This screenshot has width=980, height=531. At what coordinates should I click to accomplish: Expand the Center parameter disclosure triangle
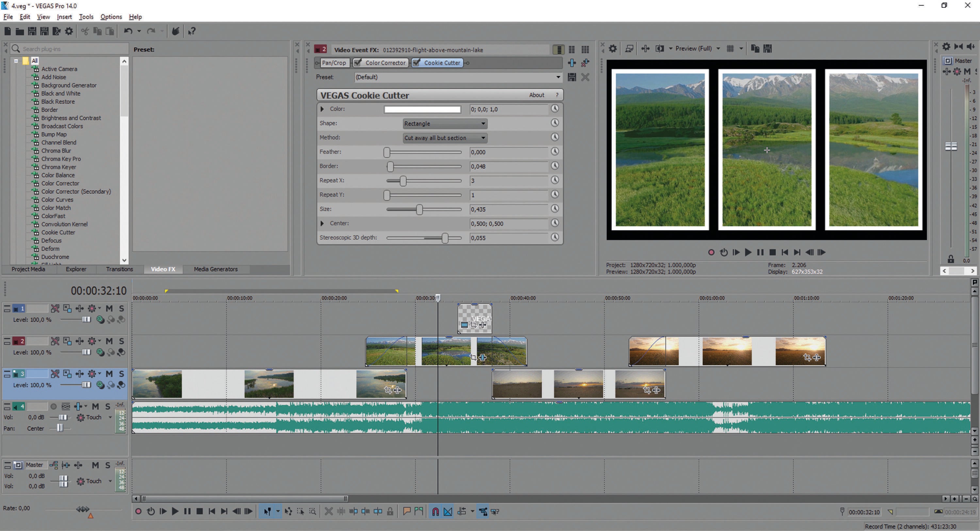coord(322,224)
